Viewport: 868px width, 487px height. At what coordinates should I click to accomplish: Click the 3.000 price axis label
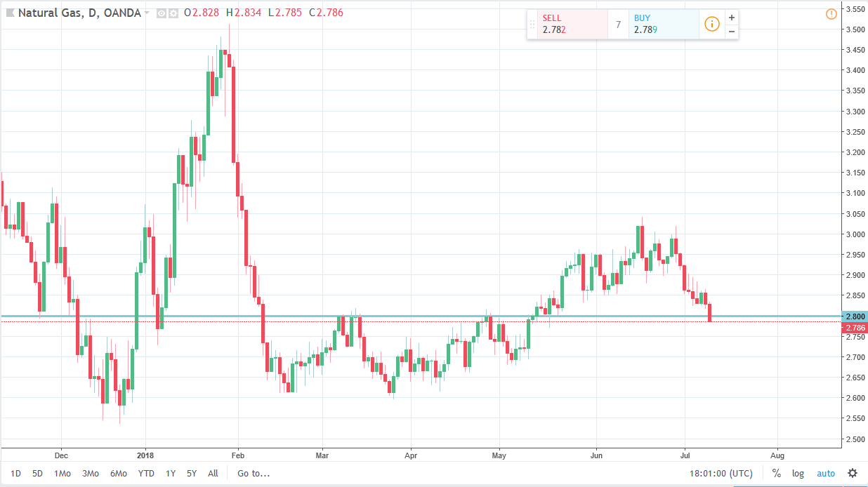855,234
